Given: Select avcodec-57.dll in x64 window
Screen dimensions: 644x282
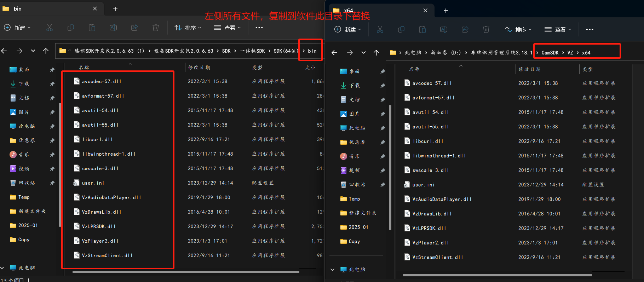Looking at the screenshot, I should coord(432,83).
